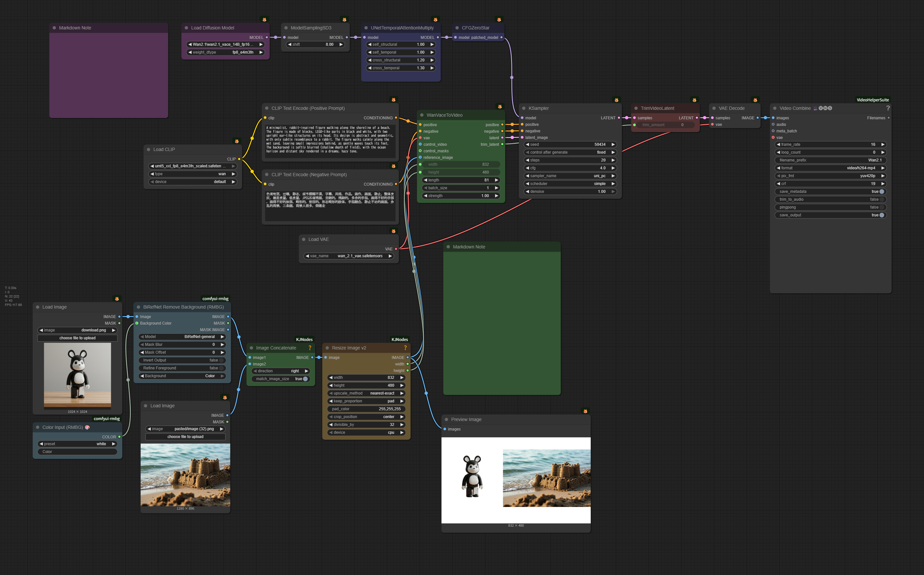Open the format dropdown showing video/h264-mp4
This screenshot has height=575, width=924.
830,168
